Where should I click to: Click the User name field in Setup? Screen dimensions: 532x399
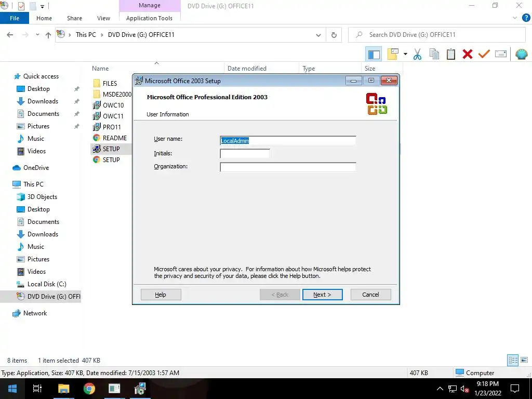[288, 140]
